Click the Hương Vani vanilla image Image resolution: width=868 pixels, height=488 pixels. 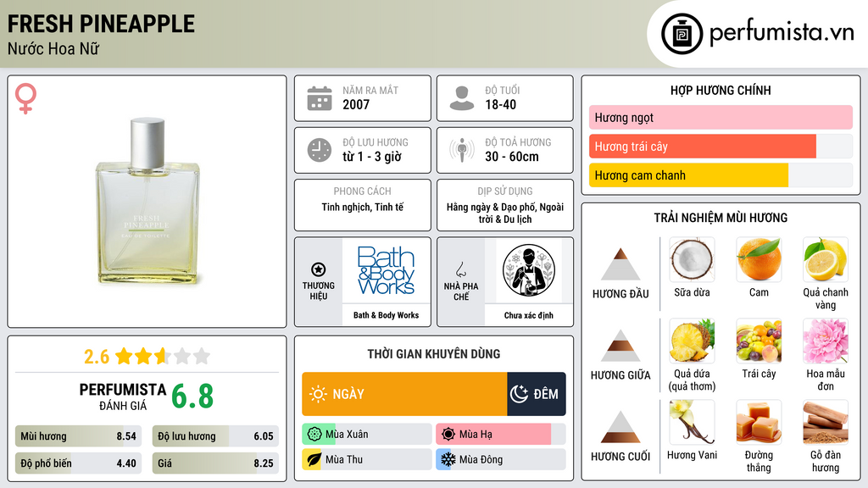[692, 423]
